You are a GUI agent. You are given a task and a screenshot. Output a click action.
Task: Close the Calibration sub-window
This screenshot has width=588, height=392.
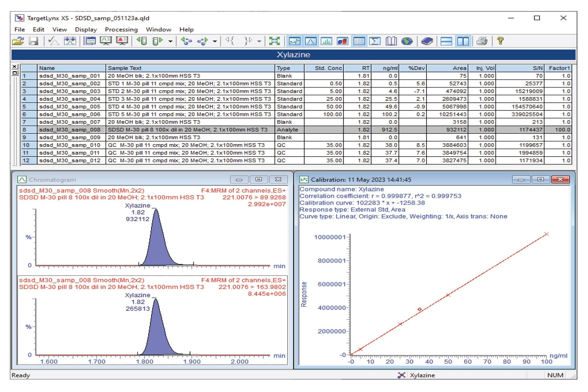[560, 179]
